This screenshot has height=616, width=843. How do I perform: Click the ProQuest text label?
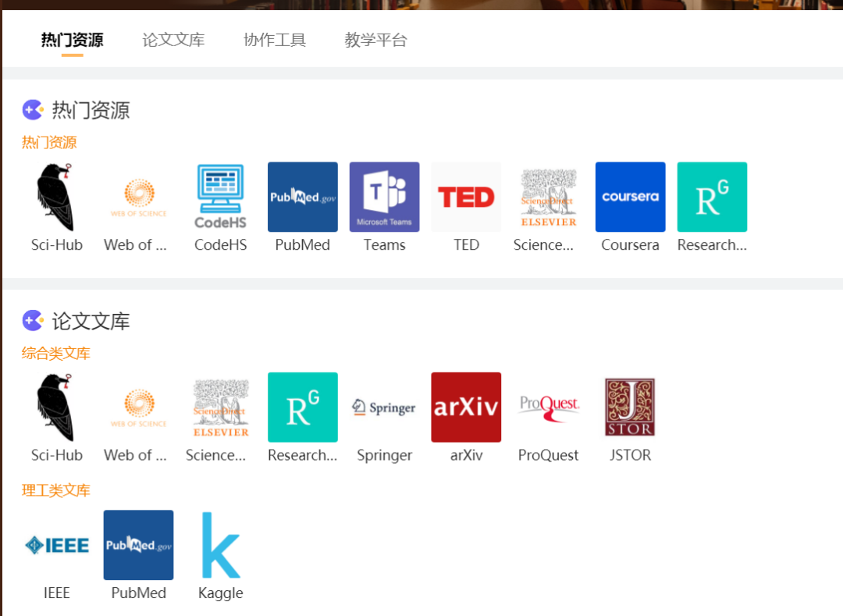[x=549, y=455]
